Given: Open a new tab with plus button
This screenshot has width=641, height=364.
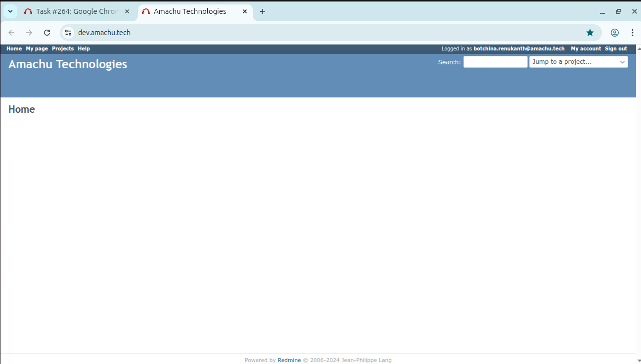Looking at the screenshot, I should pos(263,11).
